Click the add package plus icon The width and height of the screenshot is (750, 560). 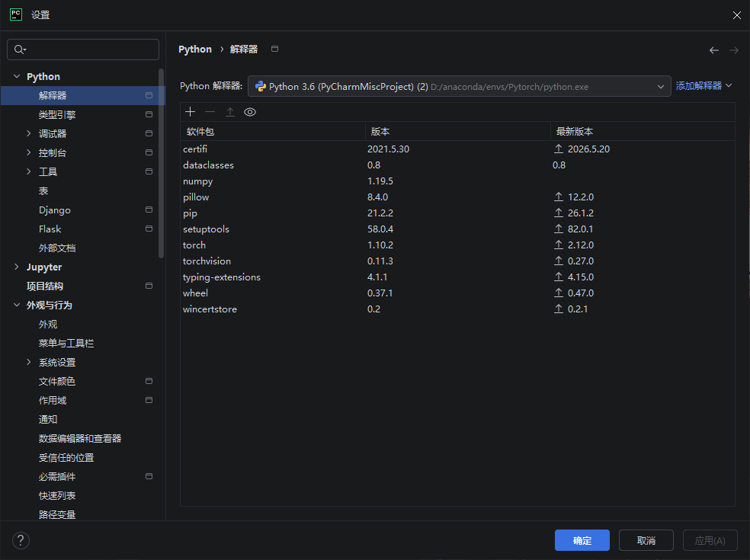(x=190, y=112)
